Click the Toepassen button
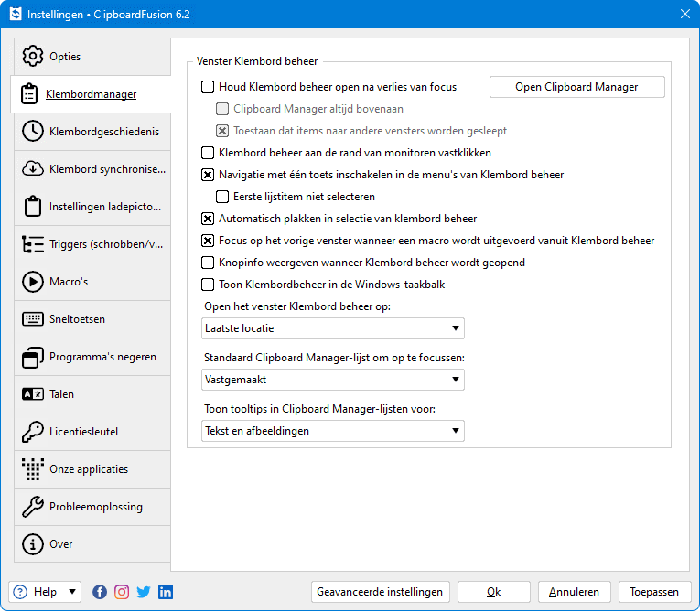The height and width of the screenshot is (612, 700). pos(654,592)
